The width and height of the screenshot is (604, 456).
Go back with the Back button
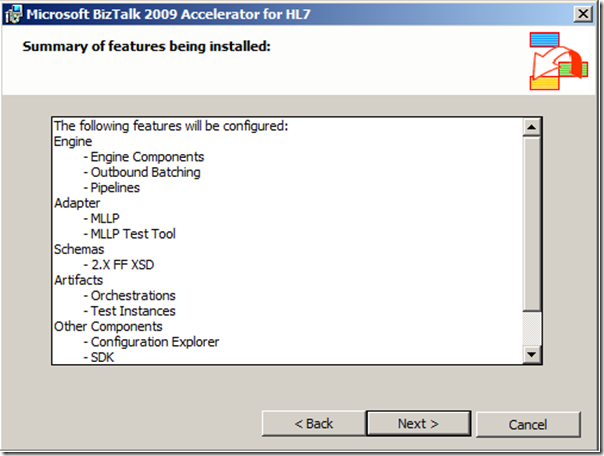click(314, 424)
